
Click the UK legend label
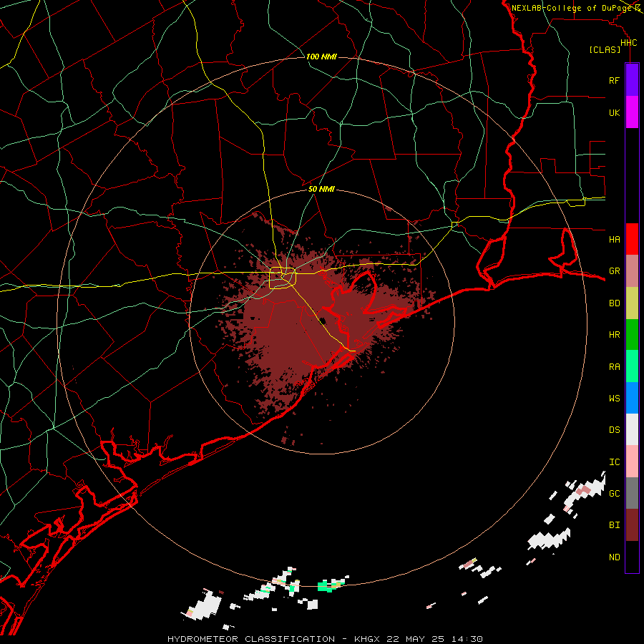[x=615, y=113]
